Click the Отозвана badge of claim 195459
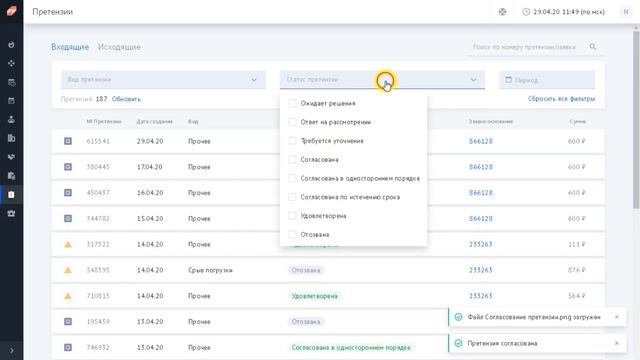Screen dimensions: 640x360 click(306, 322)
